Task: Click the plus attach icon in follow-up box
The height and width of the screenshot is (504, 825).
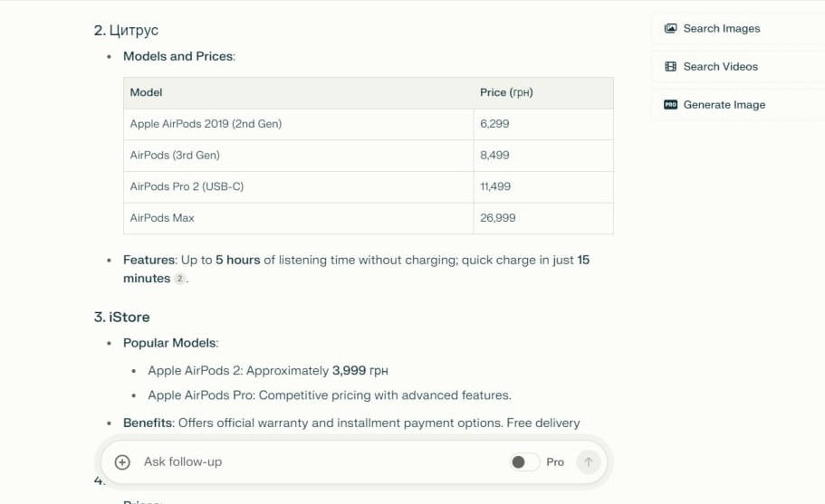Action: point(122,461)
